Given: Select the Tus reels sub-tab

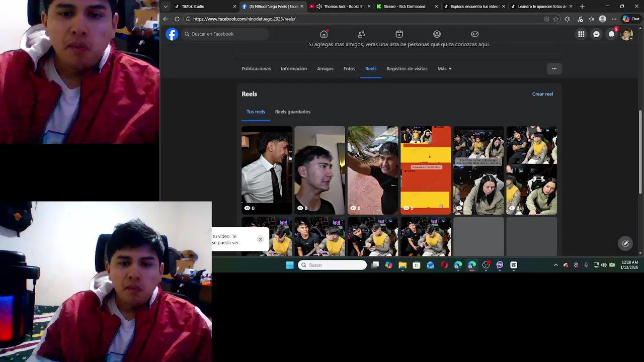Looking at the screenshot, I should coord(256,112).
